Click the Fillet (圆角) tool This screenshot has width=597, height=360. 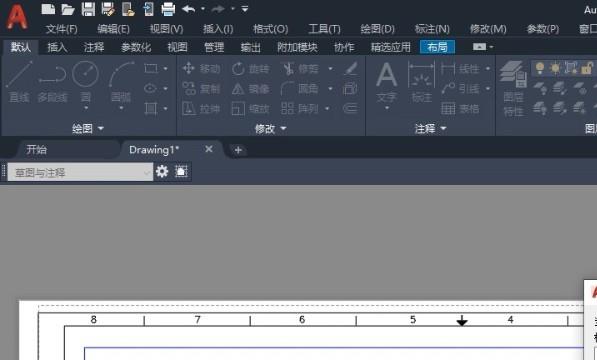pos(300,89)
